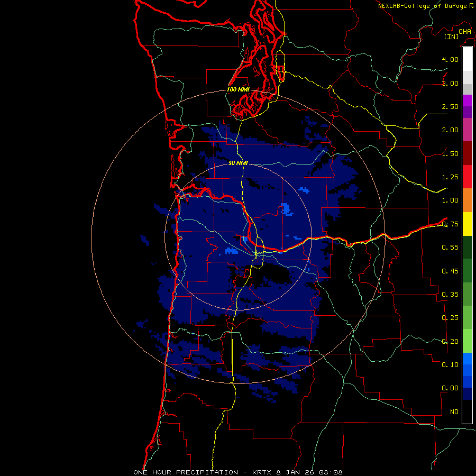Viewport: 476px width, 476px height.
Task: Click the ND no-data legend label
Action: (454, 412)
